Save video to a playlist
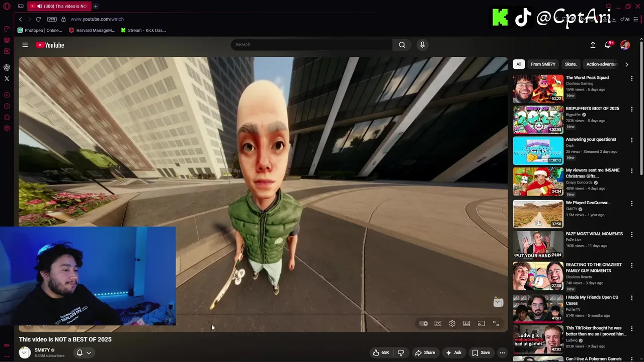This screenshot has height=362, width=644. click(480, 353)
